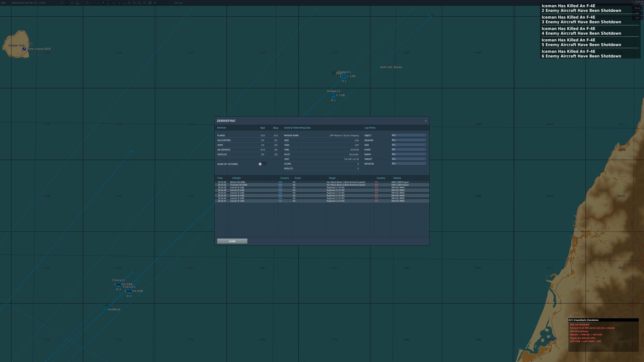Image resolution: width=644 pixels, height=362 pixels.
Task: Zoom out with the magnifier minus icon
Action: [140, 3]
